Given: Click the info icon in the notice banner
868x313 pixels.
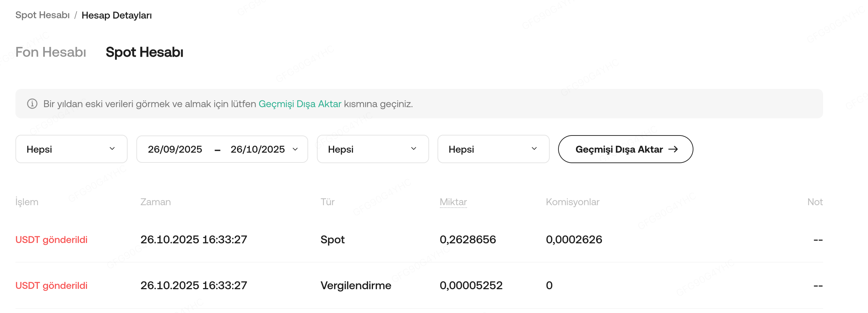Looking at the screenshot, I should [x=32, y=104].
